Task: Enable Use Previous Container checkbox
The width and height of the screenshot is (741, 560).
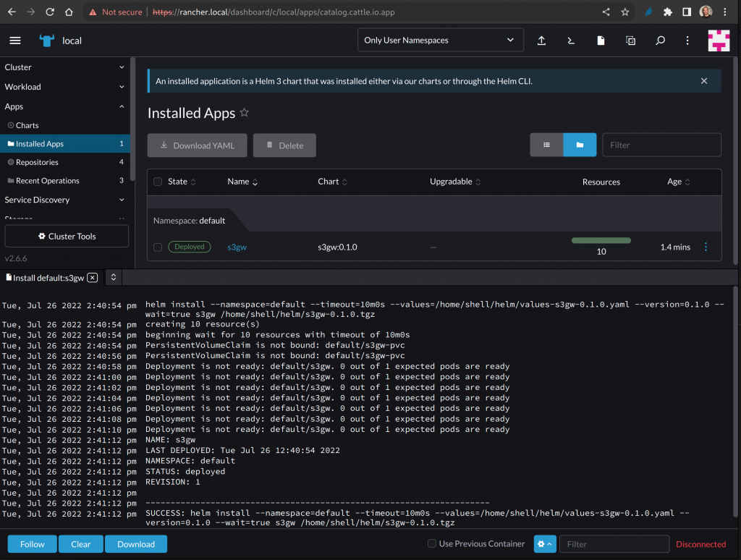Action: coord(432,544)
